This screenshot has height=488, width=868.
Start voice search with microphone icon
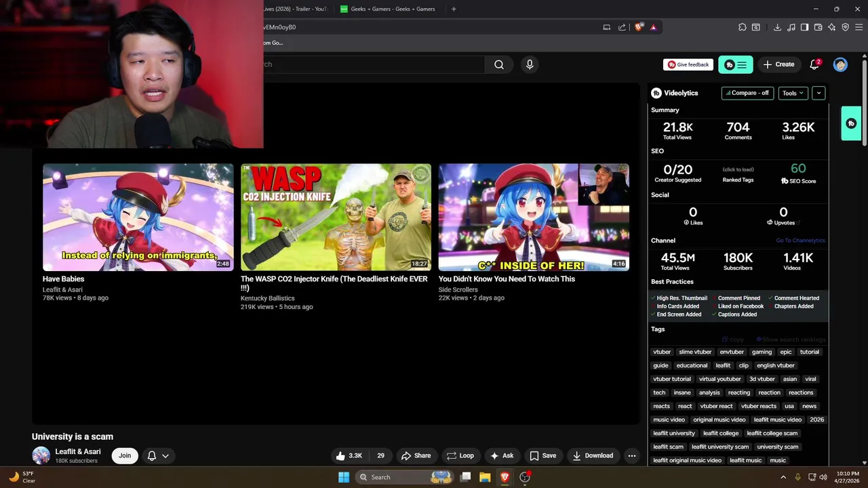(530, 64)
